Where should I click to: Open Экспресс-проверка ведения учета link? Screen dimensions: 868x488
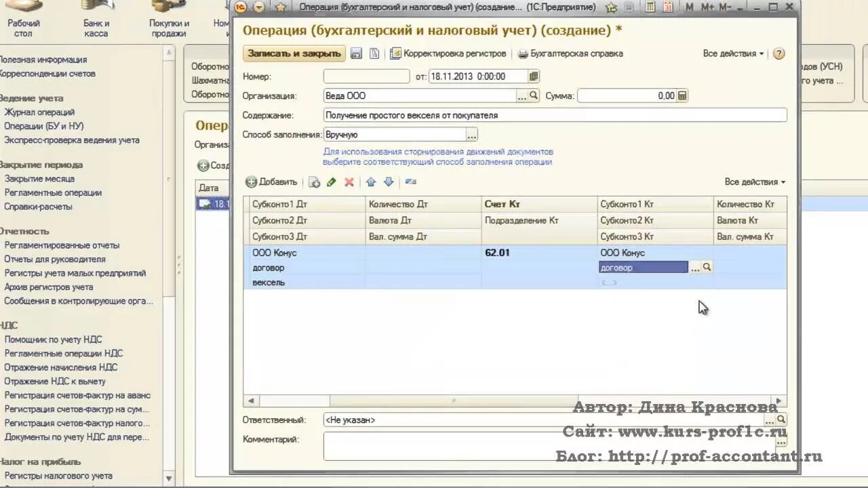(x=72, y=140)
